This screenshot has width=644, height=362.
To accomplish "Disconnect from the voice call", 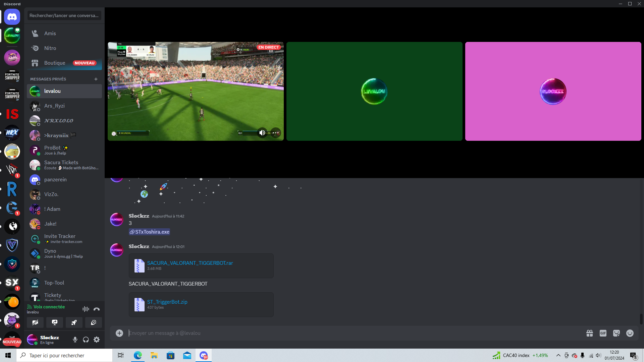I will click(x=97, y=309).
